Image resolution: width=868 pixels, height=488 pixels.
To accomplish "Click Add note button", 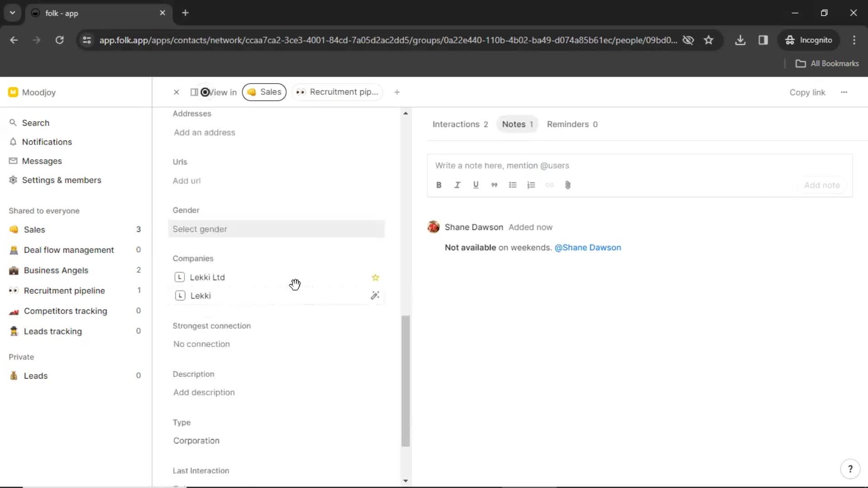I will [822, 185].
